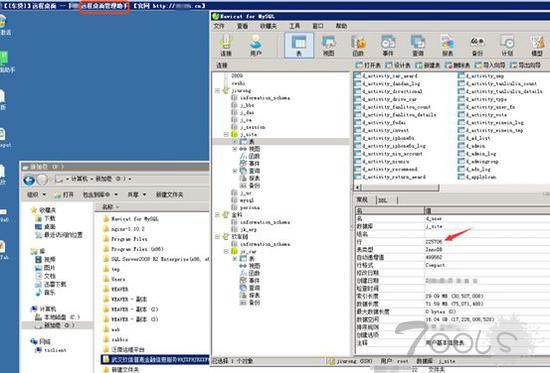Collapse the j_site database node
This screenshot has width=550, height=373.
pyautogui.click(x=226, y=134)
